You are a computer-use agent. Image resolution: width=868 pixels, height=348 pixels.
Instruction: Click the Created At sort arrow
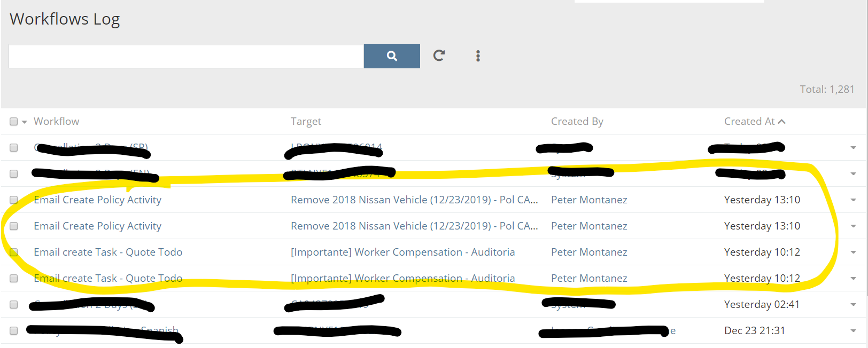coord(781,122)
